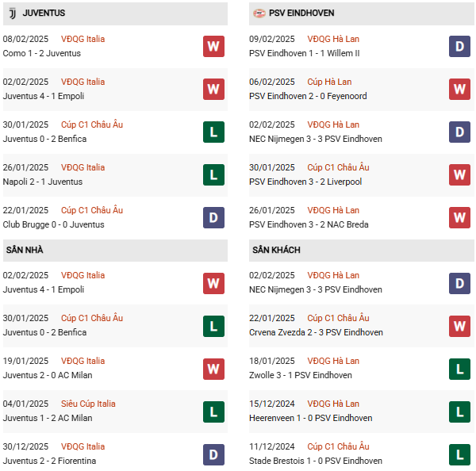Click the W badge for PSV Eindhoven 3 - 2 Liverpool
The height and width of the screenshot is (471, 476).
coord(459,174)
